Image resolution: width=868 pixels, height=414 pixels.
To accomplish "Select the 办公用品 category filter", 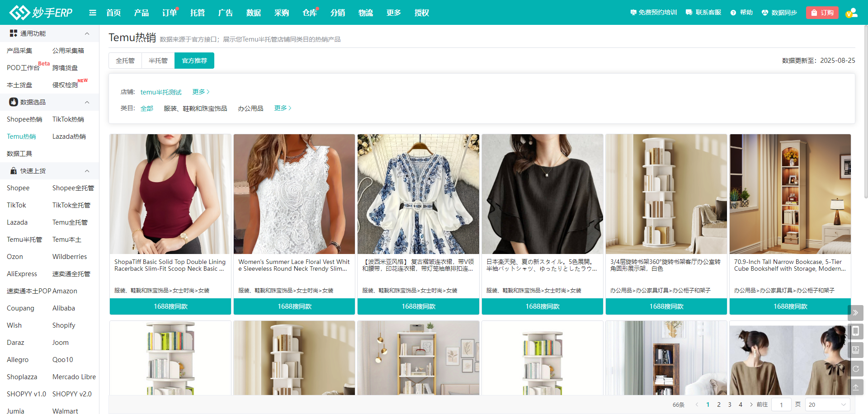I will tap(250, 108).
